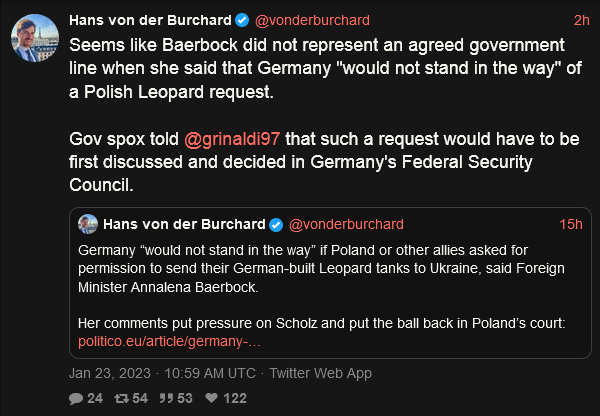Click the top @vonderburchard handle
This screenshot has height=416, width=600.
(310, 20)
